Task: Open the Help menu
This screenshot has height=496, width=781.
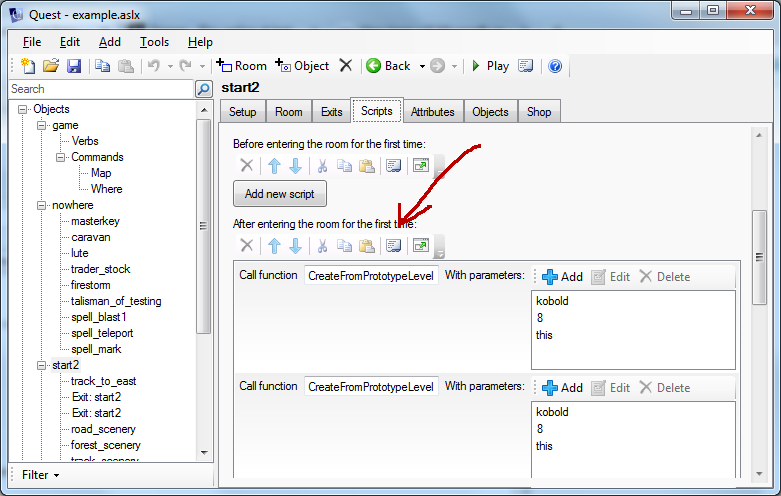Action: coord(200,42)
